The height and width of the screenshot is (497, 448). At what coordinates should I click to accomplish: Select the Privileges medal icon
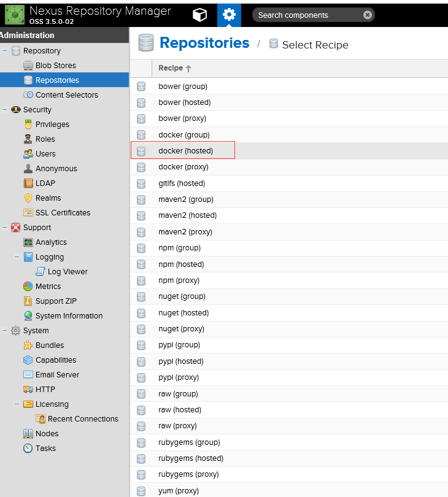pyautogui.click(x=28, y=125)
